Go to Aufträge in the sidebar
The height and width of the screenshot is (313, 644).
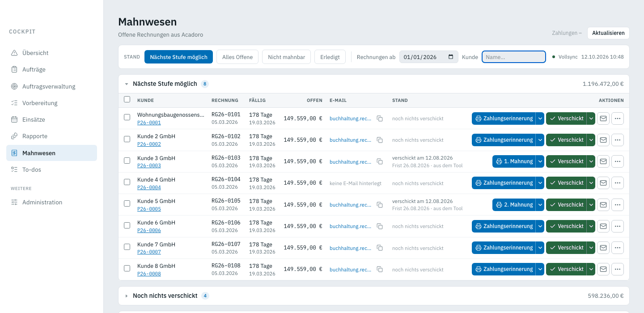(x=51, y=69)
